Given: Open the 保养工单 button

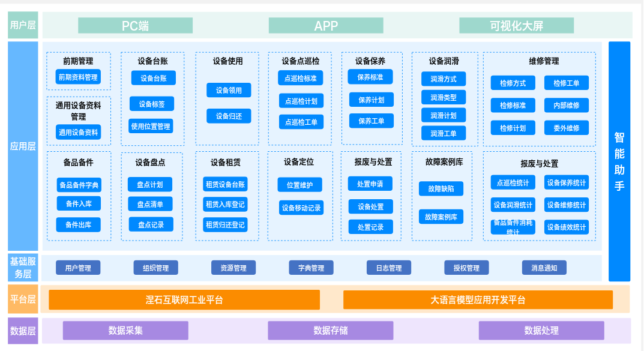Looking at the screenshot, I should [372, 121].
